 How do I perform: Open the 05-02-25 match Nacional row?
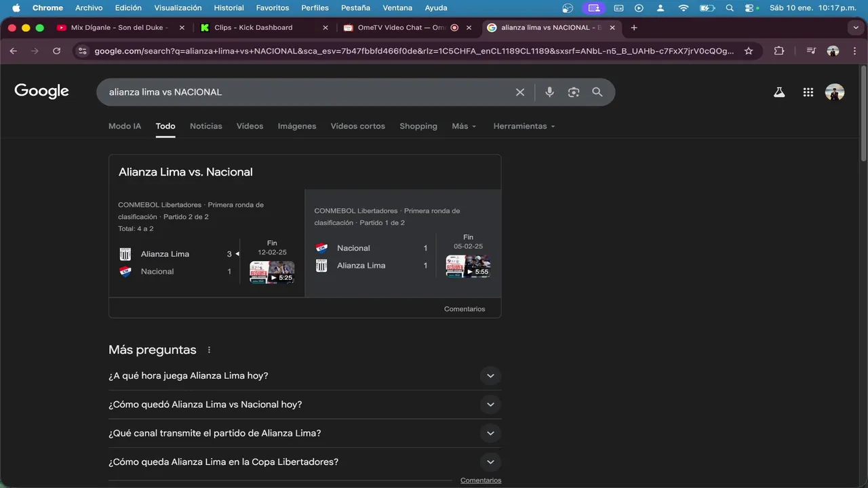tap(372, 248)
